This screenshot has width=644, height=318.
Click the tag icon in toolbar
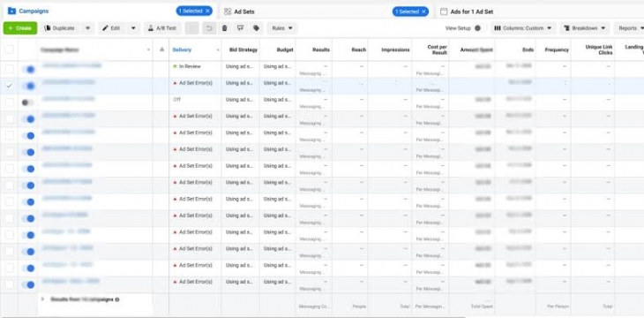(x=257, y=28)
